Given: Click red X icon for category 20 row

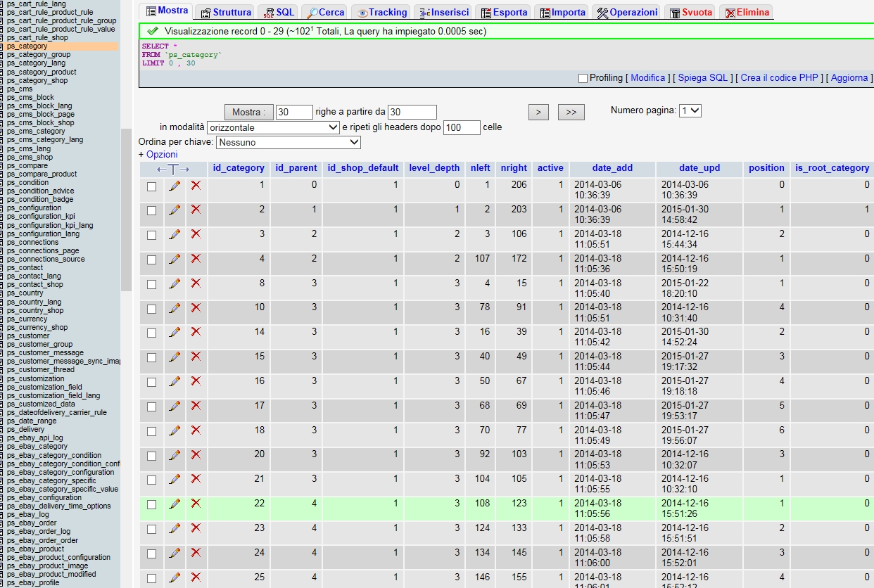Looking at the screenshot, I should coord(196,454).
